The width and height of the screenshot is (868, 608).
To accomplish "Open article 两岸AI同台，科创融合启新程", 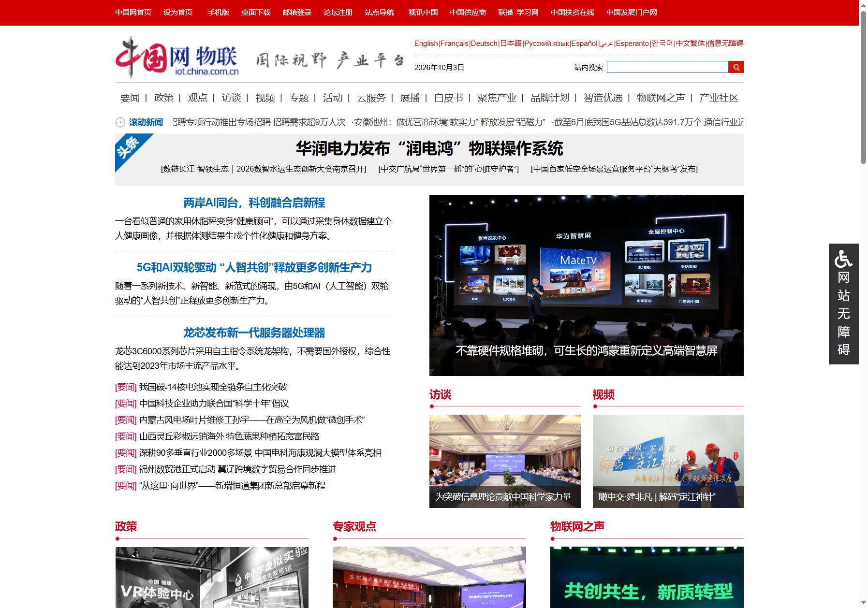I will click(254, 203).
